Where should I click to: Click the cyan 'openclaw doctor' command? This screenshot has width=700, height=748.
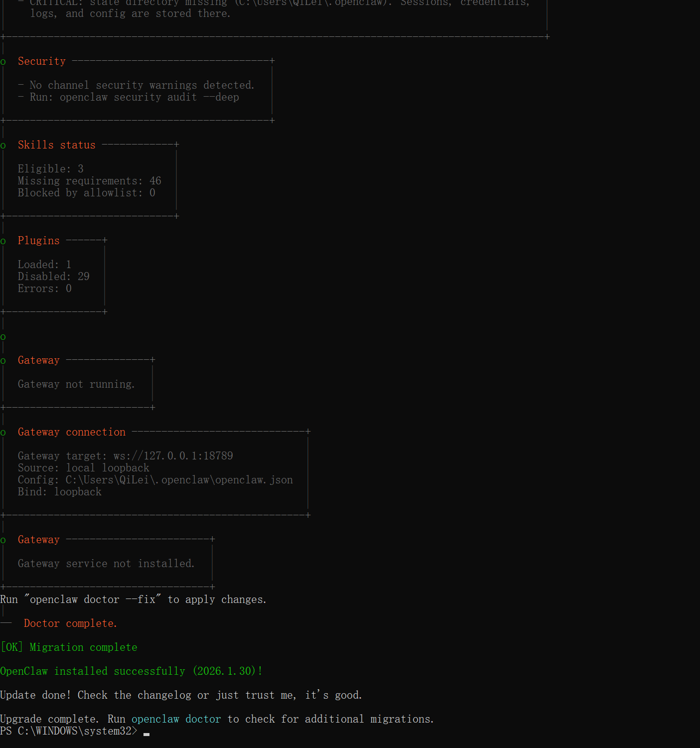pyautogui.click(x=176, y=719)
